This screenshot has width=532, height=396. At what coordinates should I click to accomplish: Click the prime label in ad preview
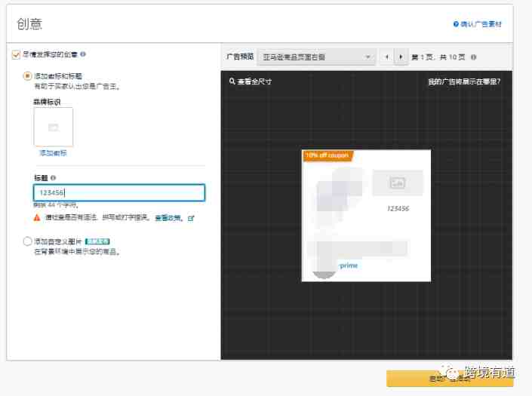pyautogui.click(x=349, y=266)
